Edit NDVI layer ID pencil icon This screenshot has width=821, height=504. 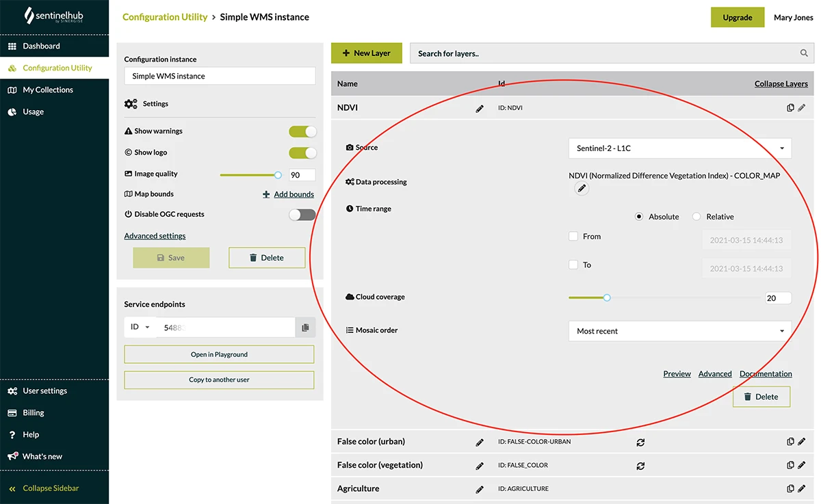(802, 108)
